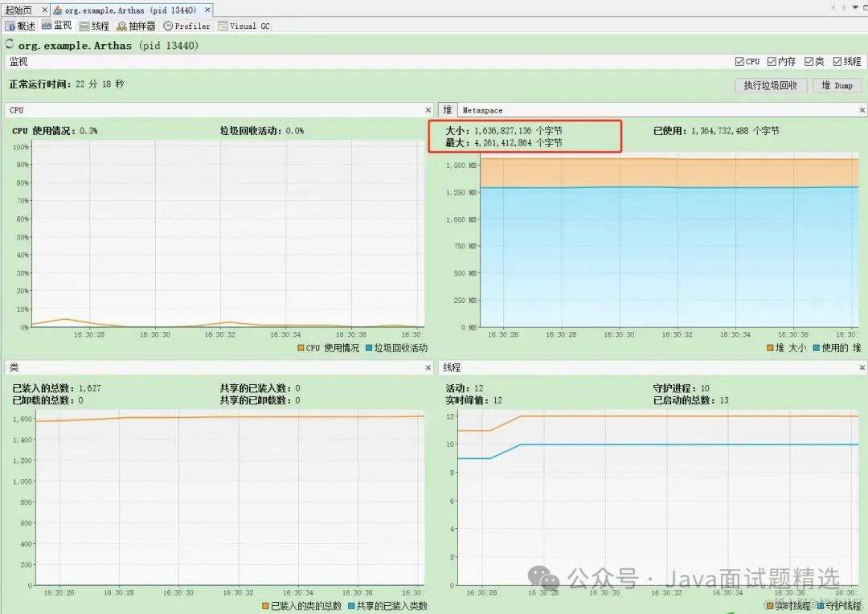The height and width of the screenshot is (614, 868).
Task: Click the 已装入的总数: 1,627 value
Action: (56, 388)
